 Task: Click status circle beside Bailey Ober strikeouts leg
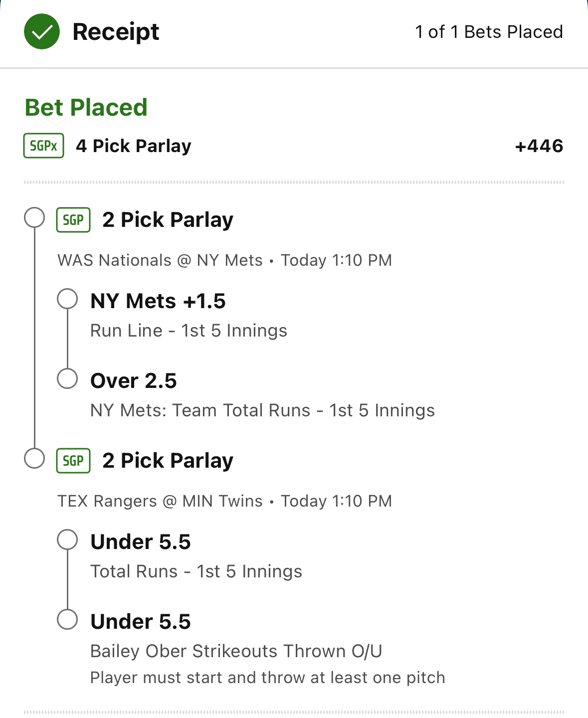click(67, 619)
